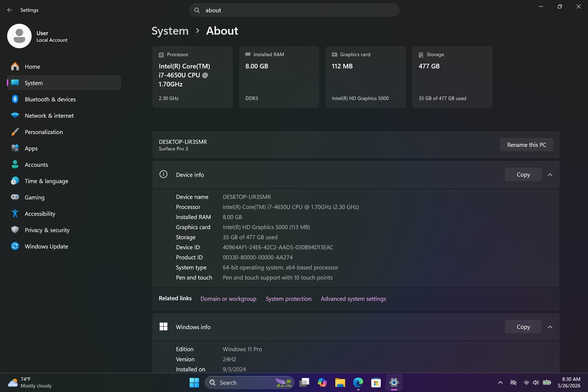
Task: Click the Windows 11 Pro edition text
Action: click(242, 349)
